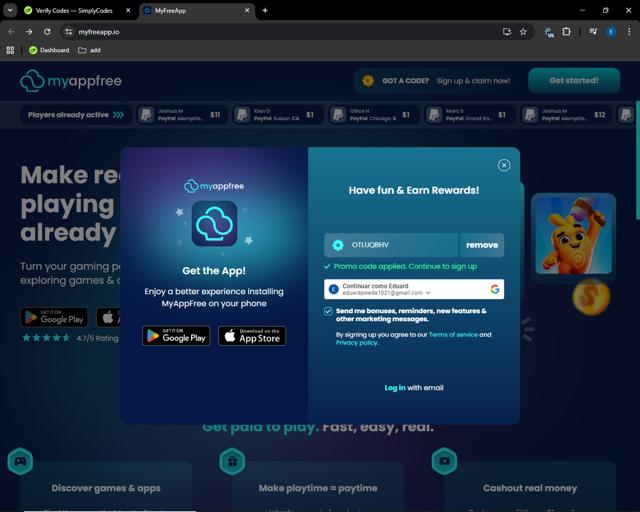Image resolution: width=640 pixels, height=512 pixels.
Task: Click Cashout real money card
Action: [x=530, y=487]
